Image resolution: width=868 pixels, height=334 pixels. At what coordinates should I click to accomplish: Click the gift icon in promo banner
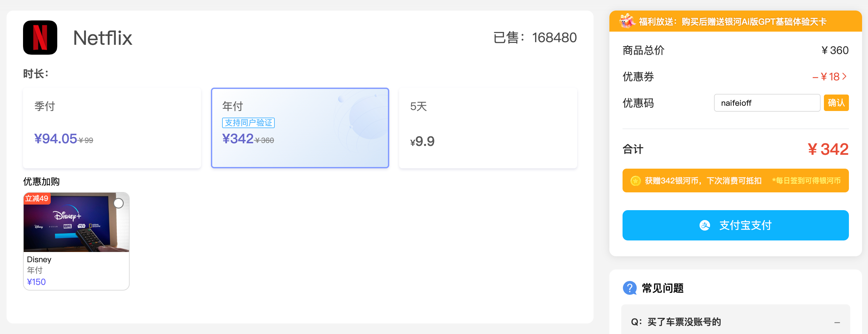tap(626, 21)
